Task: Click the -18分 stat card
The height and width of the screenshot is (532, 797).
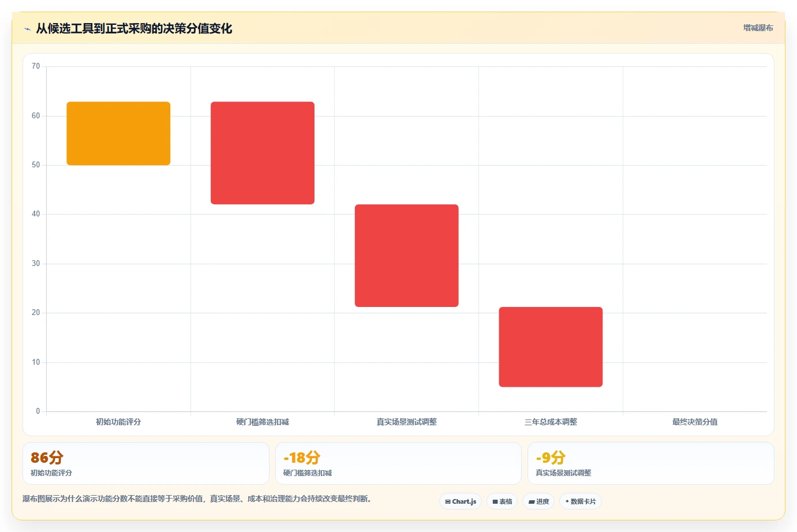Action: (x=398, y=463)
